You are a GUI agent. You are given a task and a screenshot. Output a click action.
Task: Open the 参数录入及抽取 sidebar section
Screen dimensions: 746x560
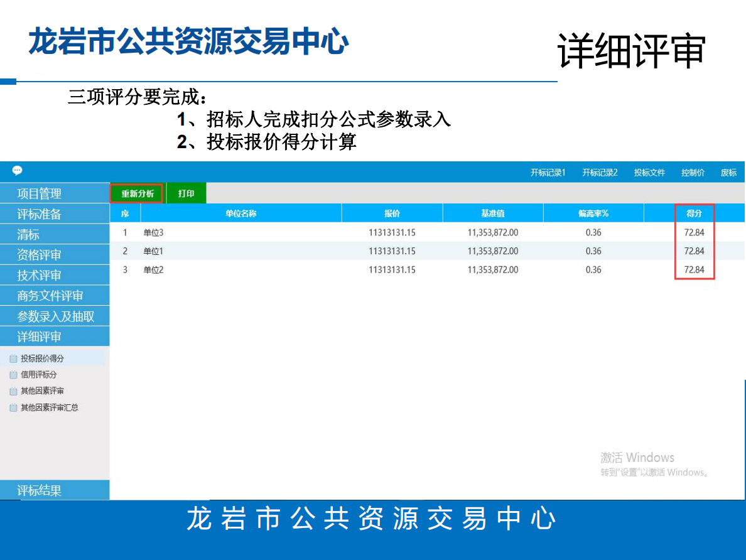[x=55, y=316]
